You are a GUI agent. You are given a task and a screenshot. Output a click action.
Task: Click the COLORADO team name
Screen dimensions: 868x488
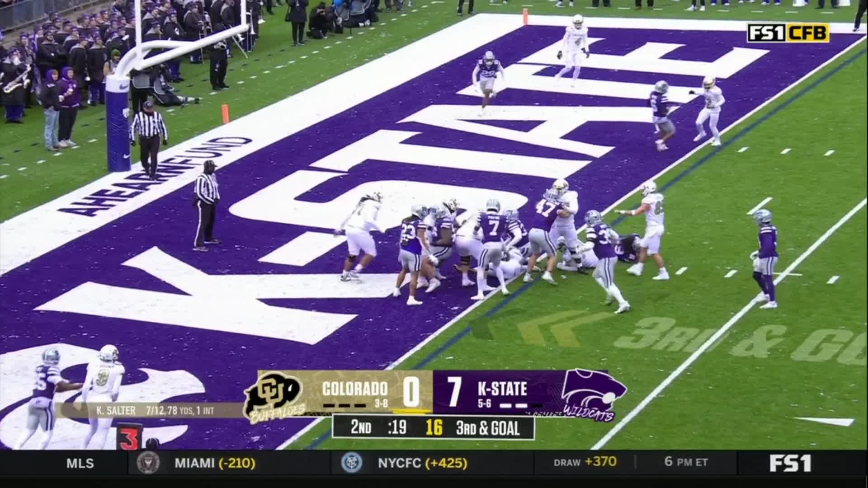[x=355, y=389]
